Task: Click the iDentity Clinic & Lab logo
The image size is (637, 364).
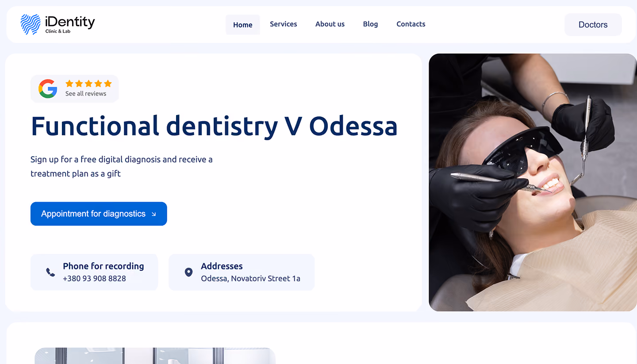Action: click(x=58, y=24)
